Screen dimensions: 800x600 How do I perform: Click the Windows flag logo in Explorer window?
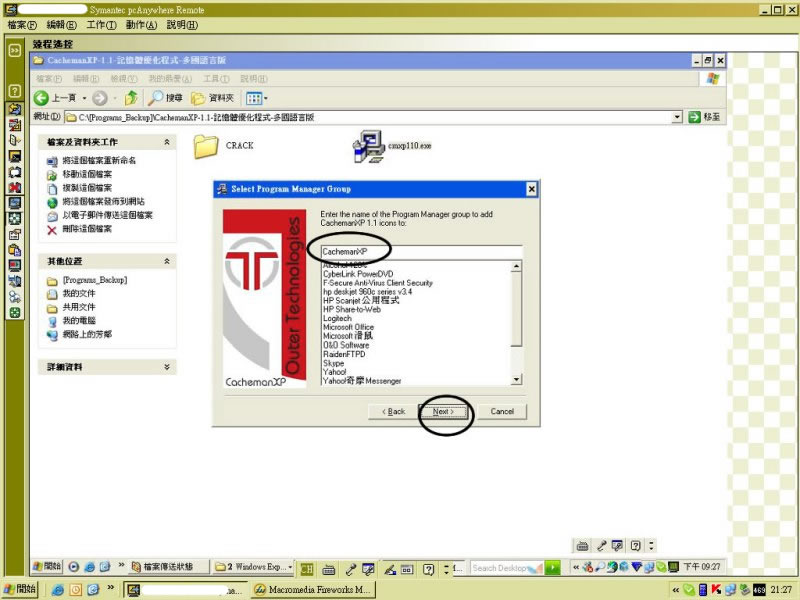[713, 79]
